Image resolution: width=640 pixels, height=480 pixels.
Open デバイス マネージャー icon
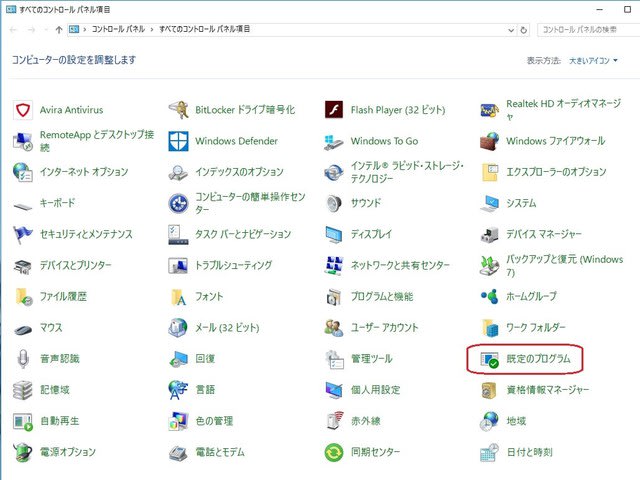point(489,234)
